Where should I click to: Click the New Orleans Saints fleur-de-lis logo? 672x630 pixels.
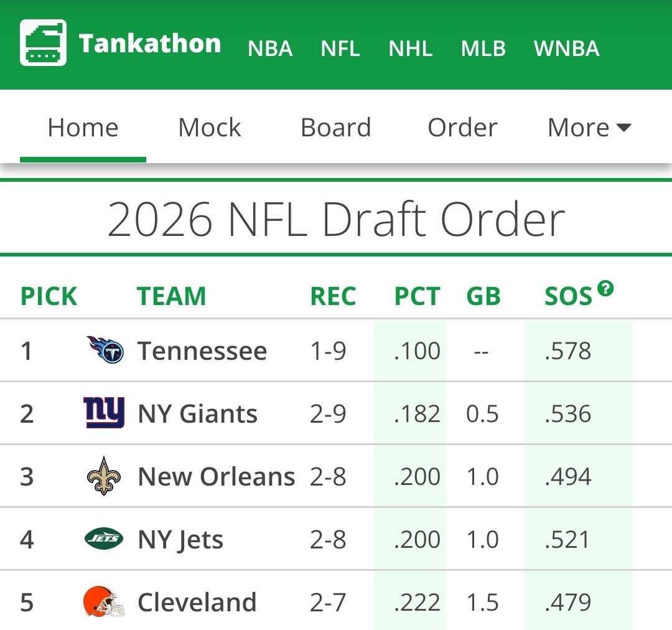pyautogui.click(x=104, y=476)
